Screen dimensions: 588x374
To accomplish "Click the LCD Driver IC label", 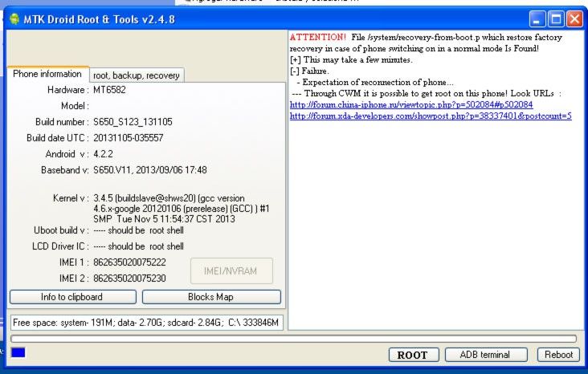I will pos(61,246).
